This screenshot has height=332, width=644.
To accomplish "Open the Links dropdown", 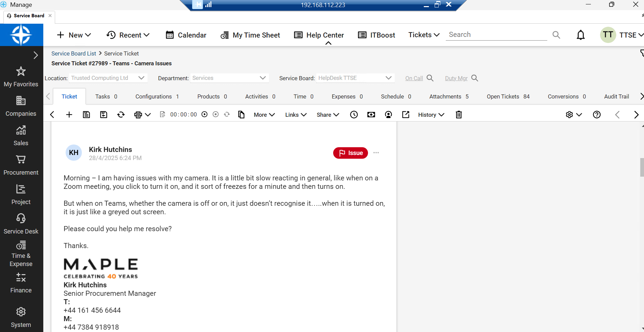I will [296, 115].
